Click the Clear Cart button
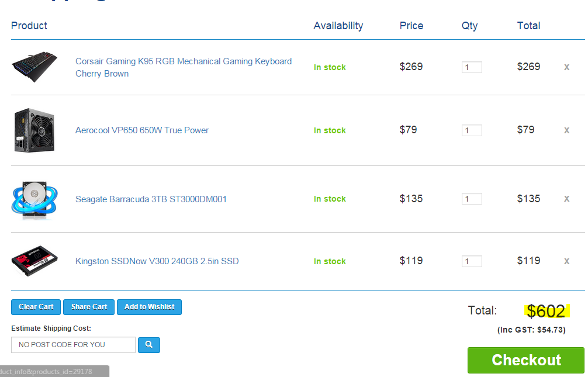588x377 pixels. 36,307
